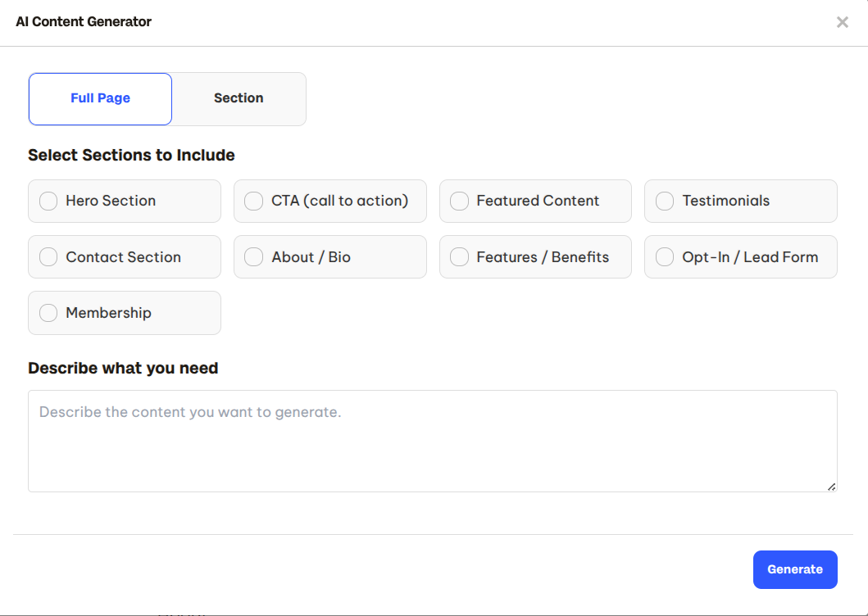Click the 'Describe what you need' label

[x=123, y=368]
